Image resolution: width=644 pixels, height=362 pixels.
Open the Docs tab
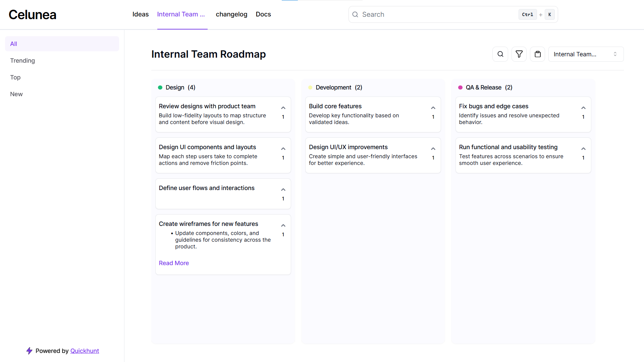pos(263,14)
